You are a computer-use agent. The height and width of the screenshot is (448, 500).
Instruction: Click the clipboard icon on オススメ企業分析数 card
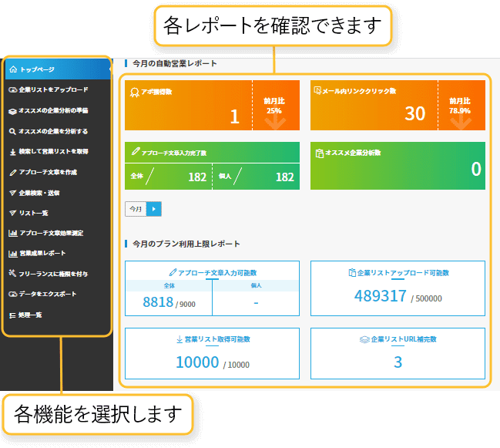(319, 153)
